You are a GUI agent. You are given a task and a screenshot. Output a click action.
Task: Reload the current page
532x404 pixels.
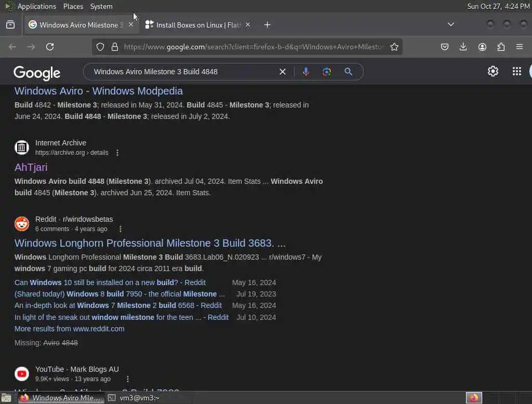(x=50, y=47)
